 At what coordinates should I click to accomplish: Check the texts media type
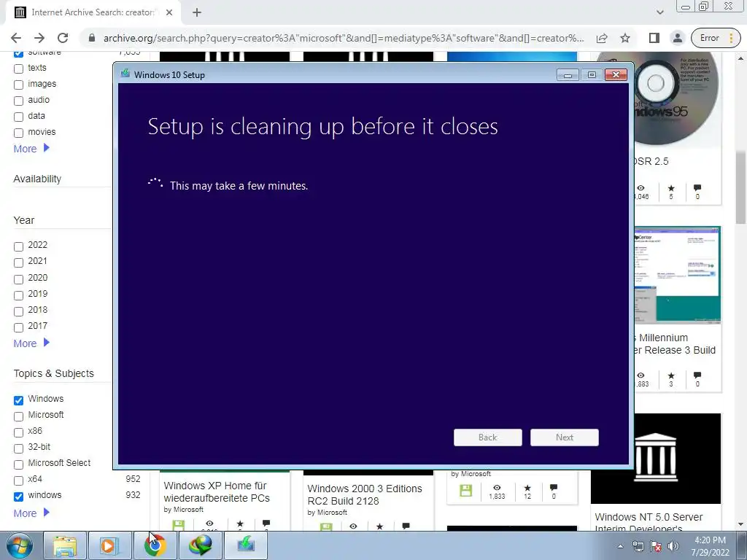[18, 69]
